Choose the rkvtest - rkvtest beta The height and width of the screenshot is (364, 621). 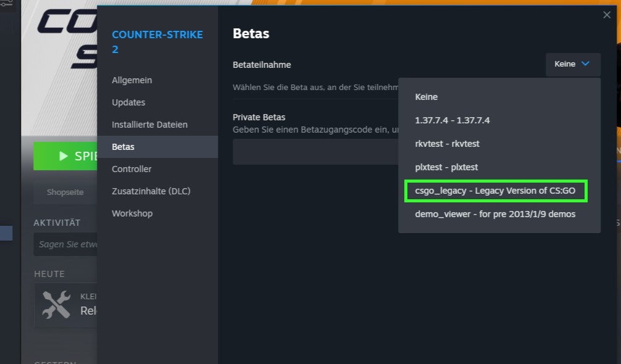click(x=499, y=144)
